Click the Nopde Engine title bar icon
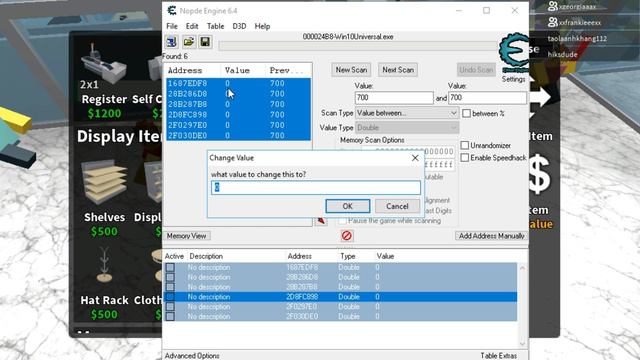 [172, 11]
